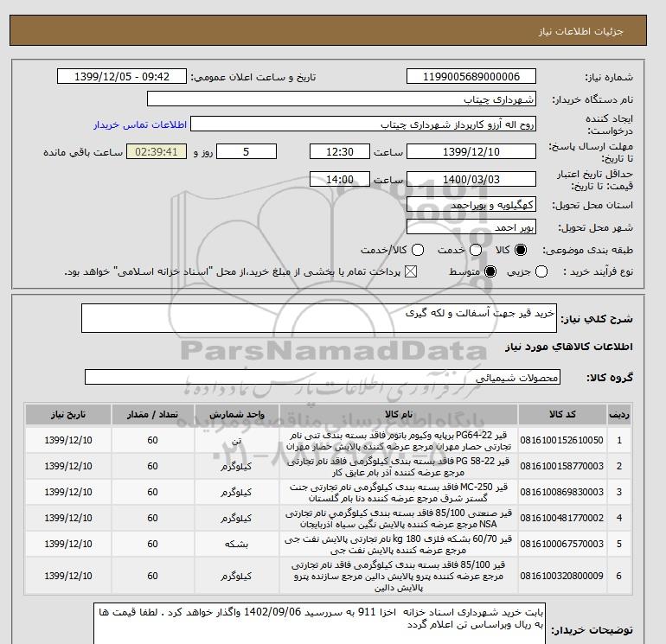Click the goods group field محصولات شیمیائی

click(x=323, y=377)
